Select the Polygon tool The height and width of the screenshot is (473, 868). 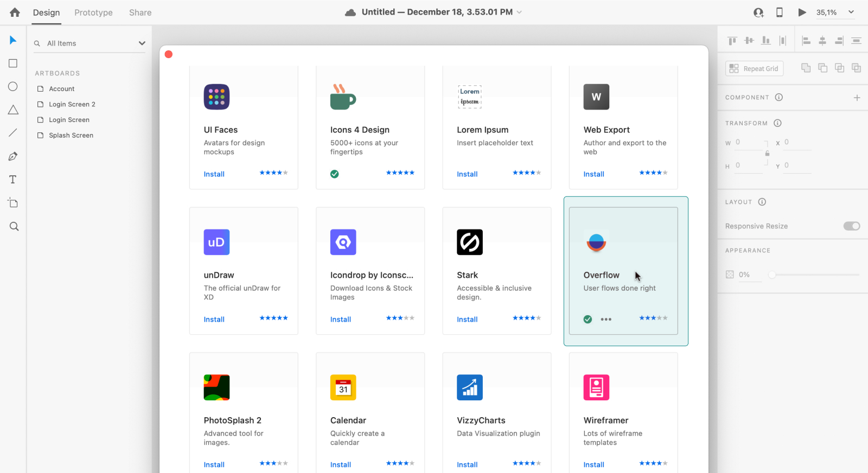[x=13, y=110]
